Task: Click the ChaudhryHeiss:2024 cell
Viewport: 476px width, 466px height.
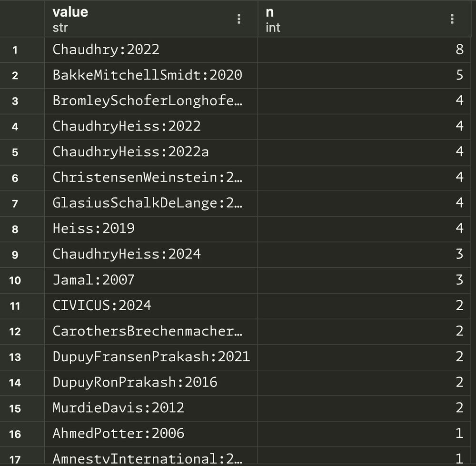Action: (151, 254)
